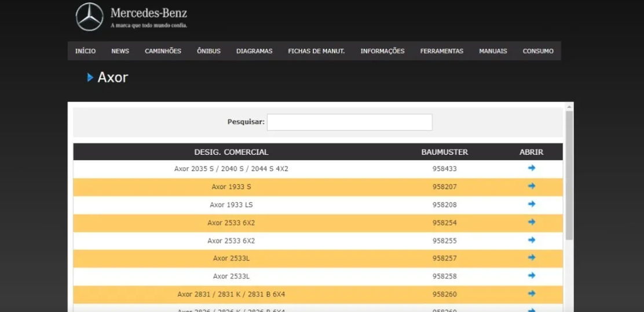Open arrow for Axor 1933 LS row

click(532, 204)
